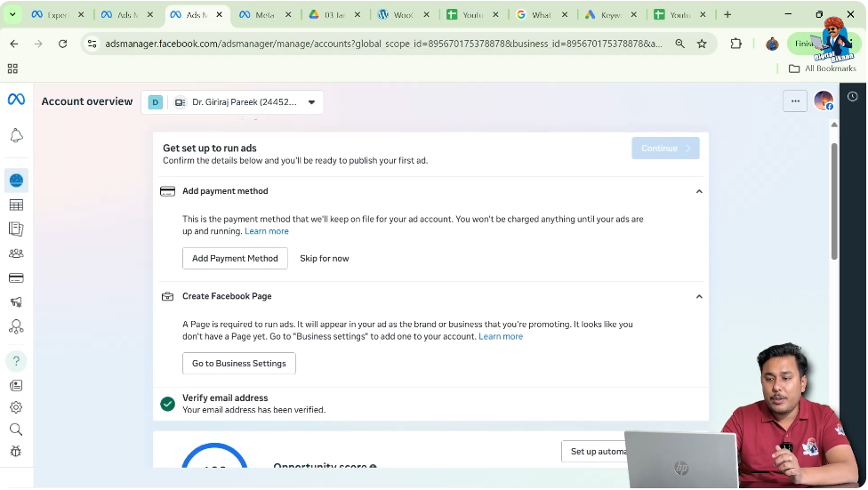This screenshot has height=490, width=868.
Task: Click the Add Payment Method button
Action: tap(235, 259)
